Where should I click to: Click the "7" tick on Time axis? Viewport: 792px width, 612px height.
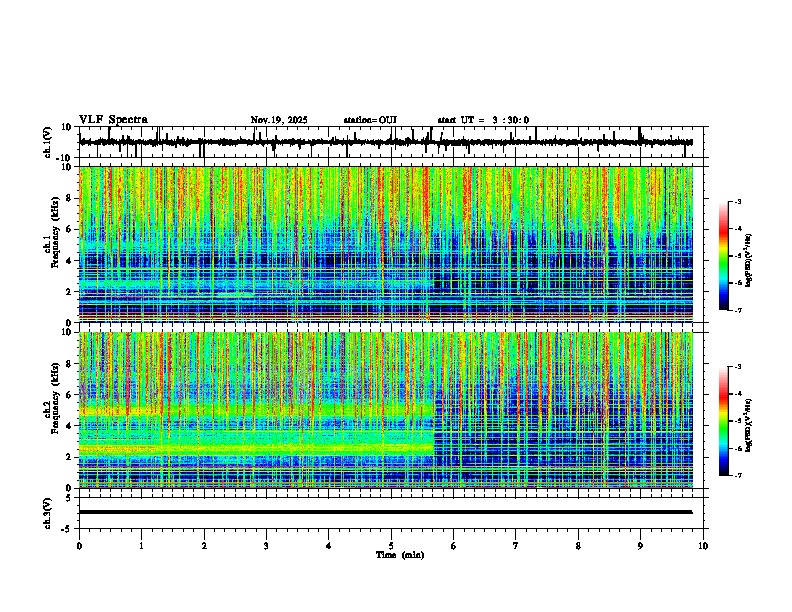pyautogui.click(x=516, y=546)
